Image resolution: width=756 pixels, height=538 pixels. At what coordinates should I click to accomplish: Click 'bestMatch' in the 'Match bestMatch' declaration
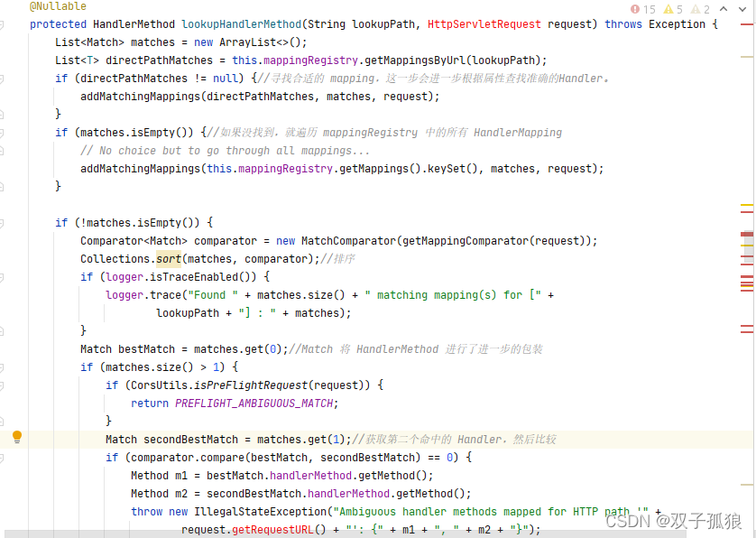pos(146,349)
